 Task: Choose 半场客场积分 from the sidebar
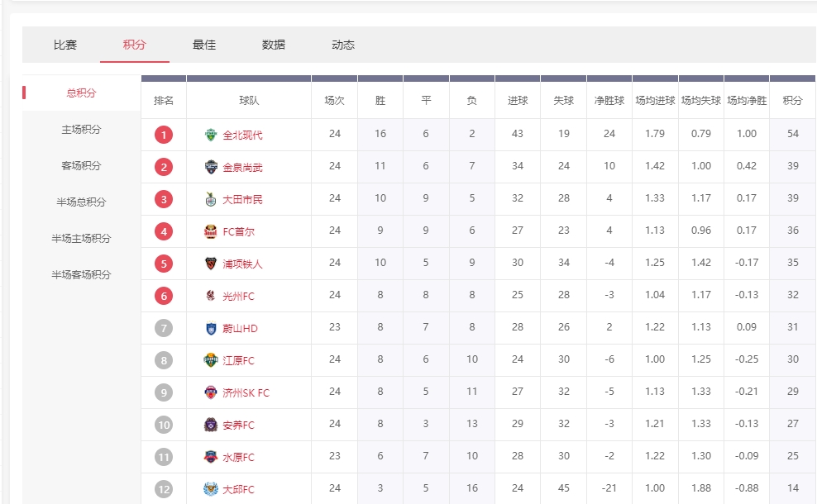[81, 274]
